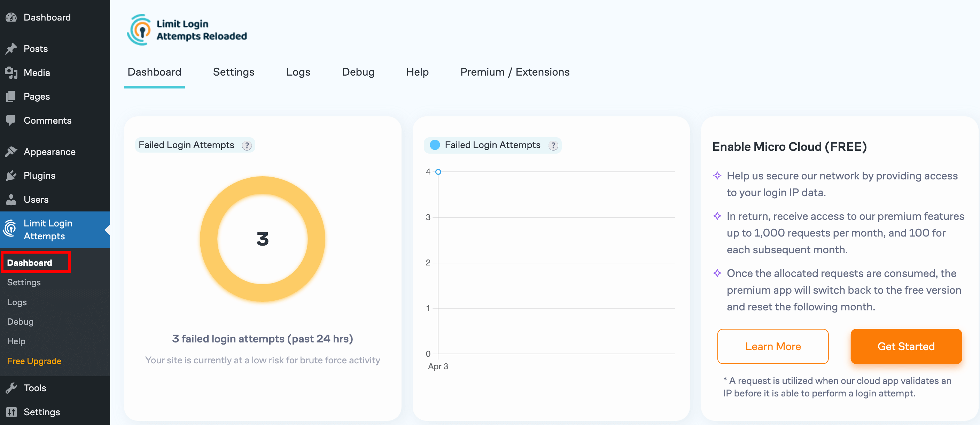Viewport: 980px width, 425px height.
Task: Click the Users person icon
Action: pyautogui.click(x=11, y=199)
